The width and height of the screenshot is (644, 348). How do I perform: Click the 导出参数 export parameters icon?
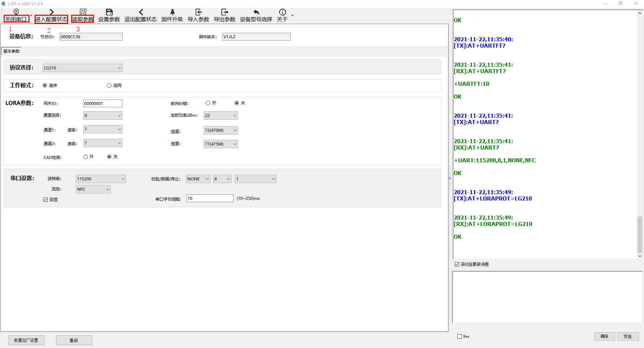coord(225,12)
